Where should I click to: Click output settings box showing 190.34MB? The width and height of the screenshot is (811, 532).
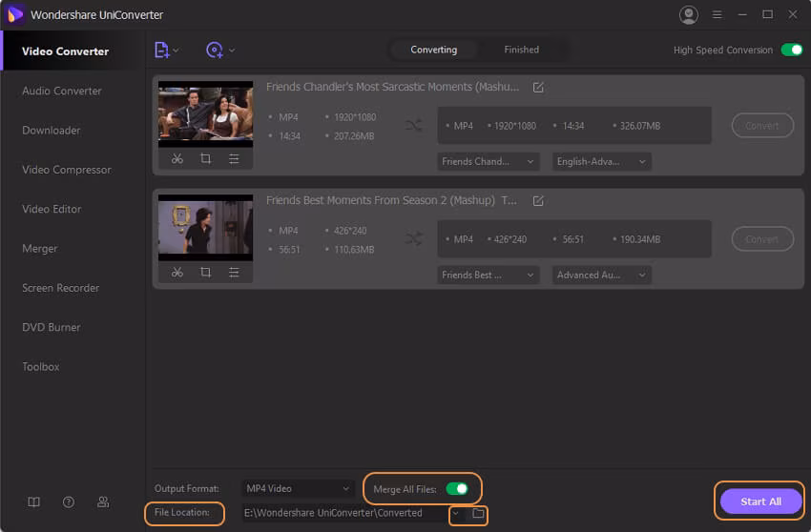(574, 239)
